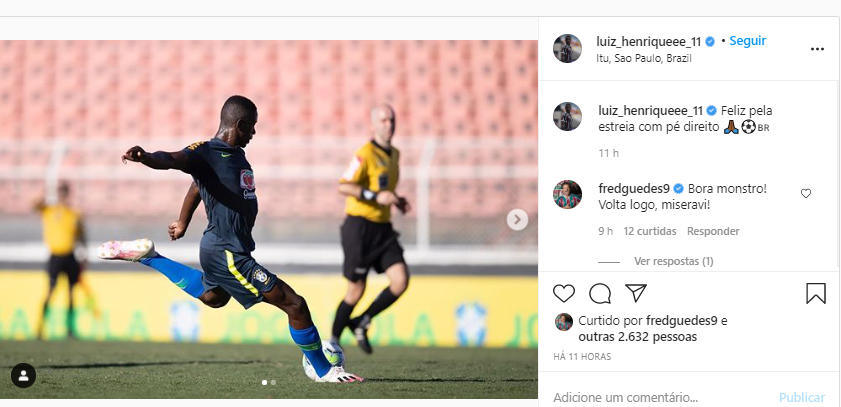
Task: Open luiz_henriqueee_11 profile picture in header
Action: [567, 48]
